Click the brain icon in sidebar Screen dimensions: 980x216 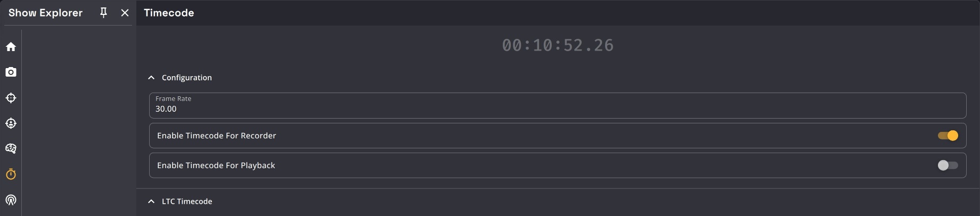pos(11,148)
